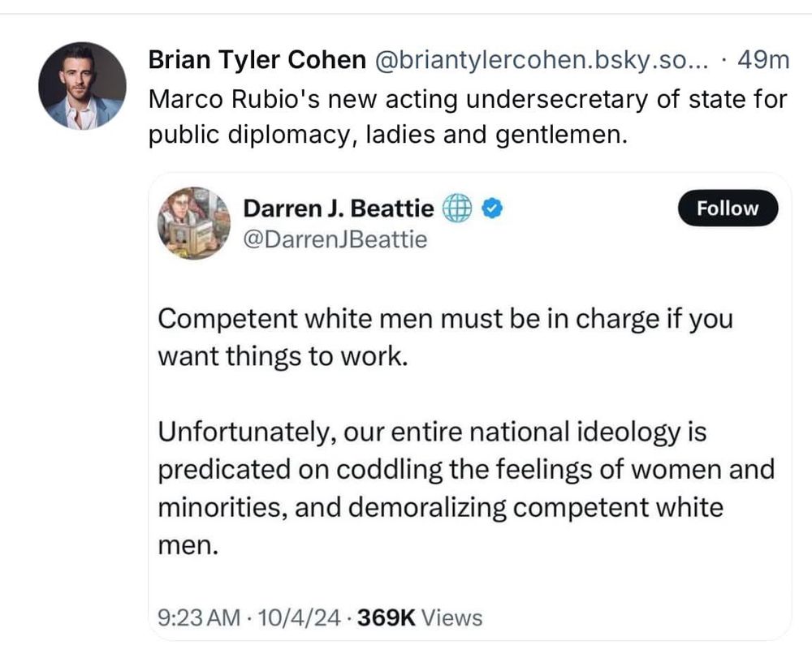Click the globe icon beside Beattie's name
Viewport: 812px width, 654px height.
click(457, 209)
